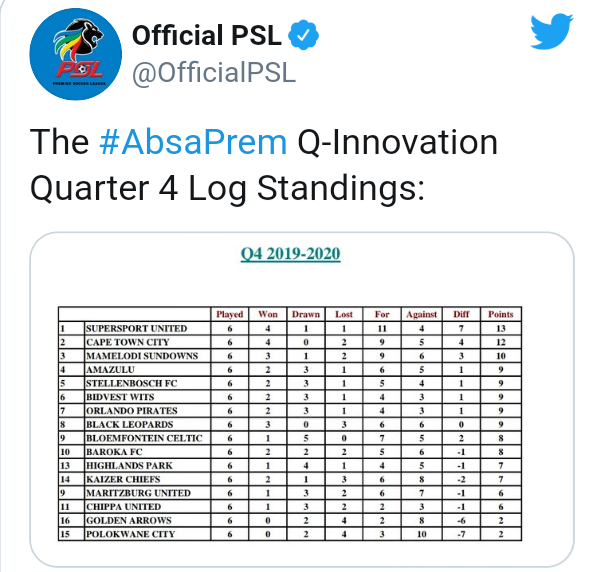The image size is (596, 572).
Task: Open the #AbsaPrem hashtag
Action: coord(193,143)
